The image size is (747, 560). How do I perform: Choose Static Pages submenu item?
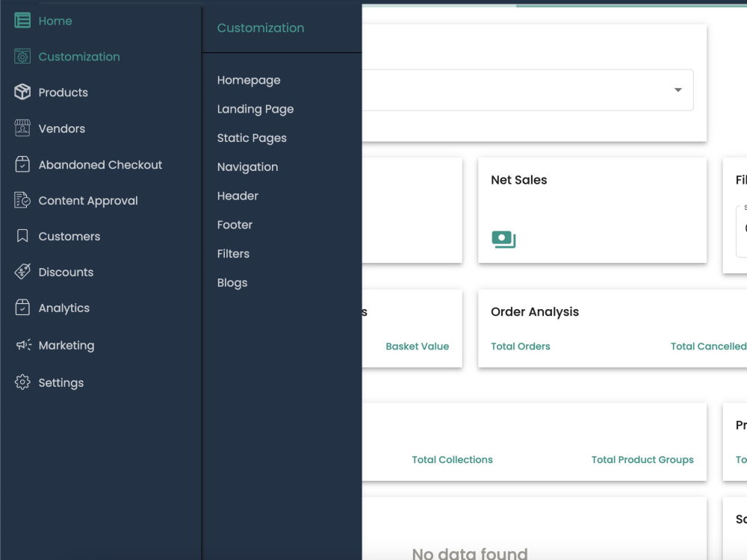[252, 138]
